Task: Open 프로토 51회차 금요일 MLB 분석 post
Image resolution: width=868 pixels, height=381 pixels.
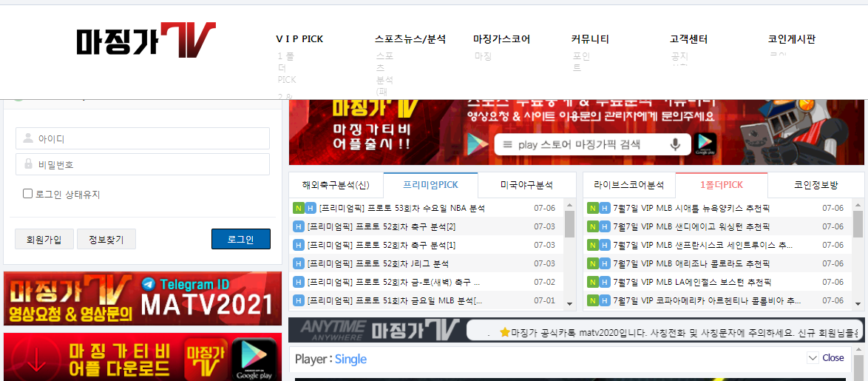Action: coord(395,300)
